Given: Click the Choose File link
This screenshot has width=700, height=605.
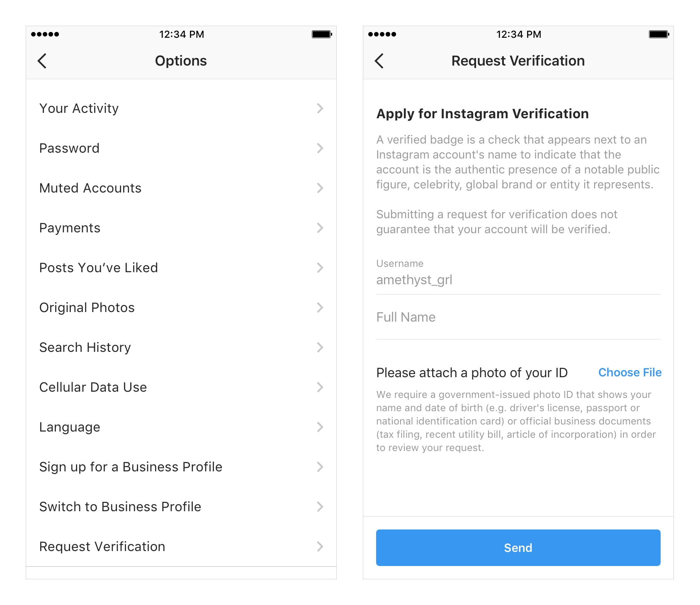Looking at the screenshot, I should [x=630, y=373].
